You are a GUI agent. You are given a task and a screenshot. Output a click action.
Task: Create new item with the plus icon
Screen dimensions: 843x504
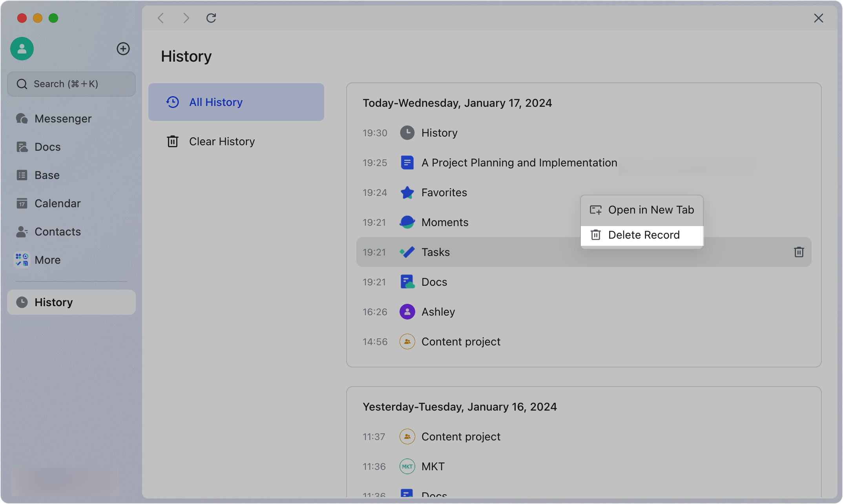tap(123, 49)
